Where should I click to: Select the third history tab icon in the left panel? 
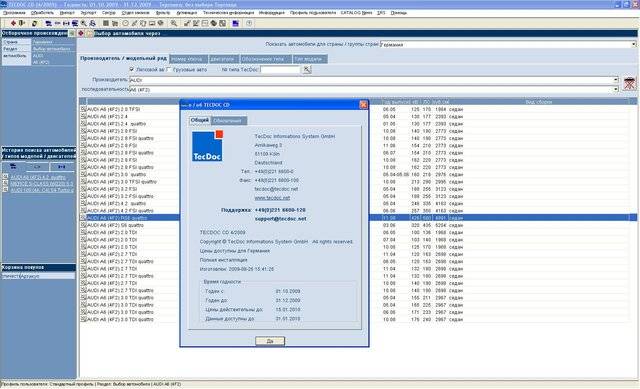(x=62, y=167)
